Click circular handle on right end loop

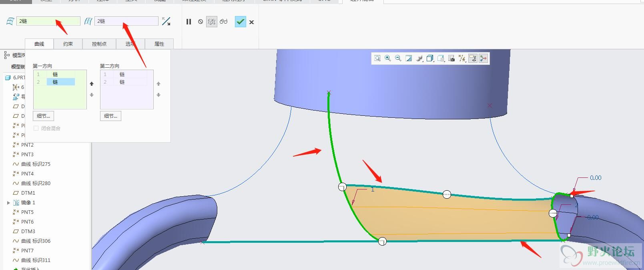click(x=553, y=213)
